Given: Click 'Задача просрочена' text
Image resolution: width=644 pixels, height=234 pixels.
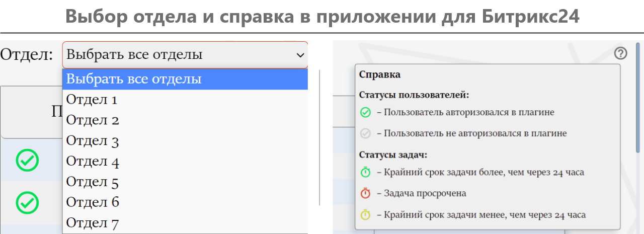Looking at the screenshot, I should (425, 193).
